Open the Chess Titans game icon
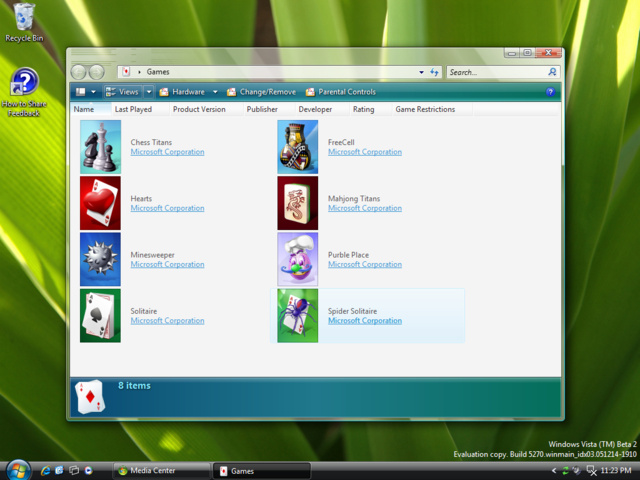 pos(100,147)
